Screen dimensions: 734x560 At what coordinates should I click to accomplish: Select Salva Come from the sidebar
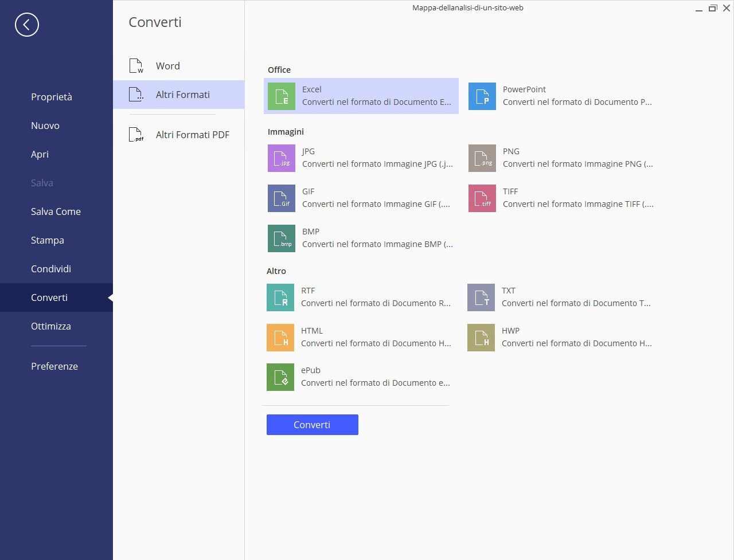point(56,212)
